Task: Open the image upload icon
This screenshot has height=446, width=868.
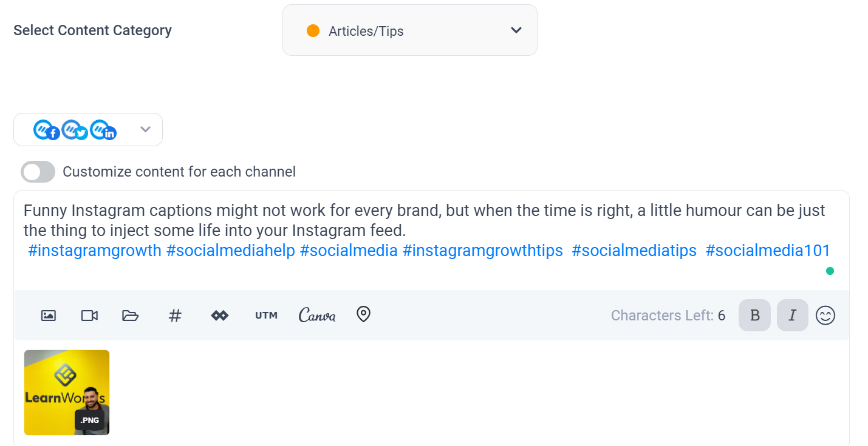Action: pos(48,315)
